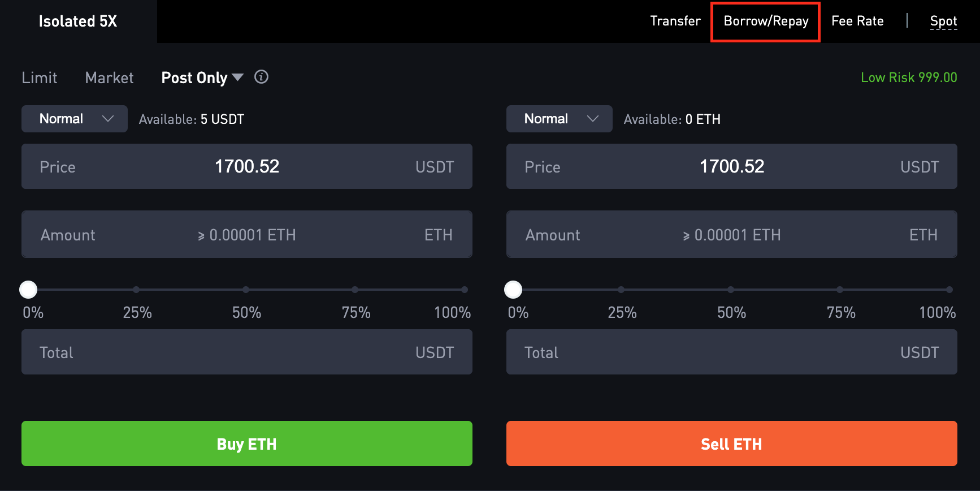Image resolution: width=980 pixels, height=491 pixels.
Task: Open the buy-side Normal dropdown
Action: coord(75,119)
